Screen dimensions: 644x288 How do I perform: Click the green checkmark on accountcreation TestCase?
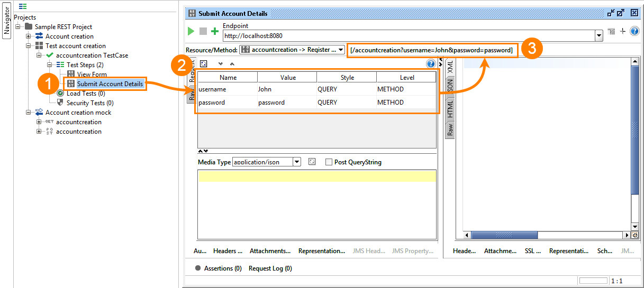[x=50, y=55]
